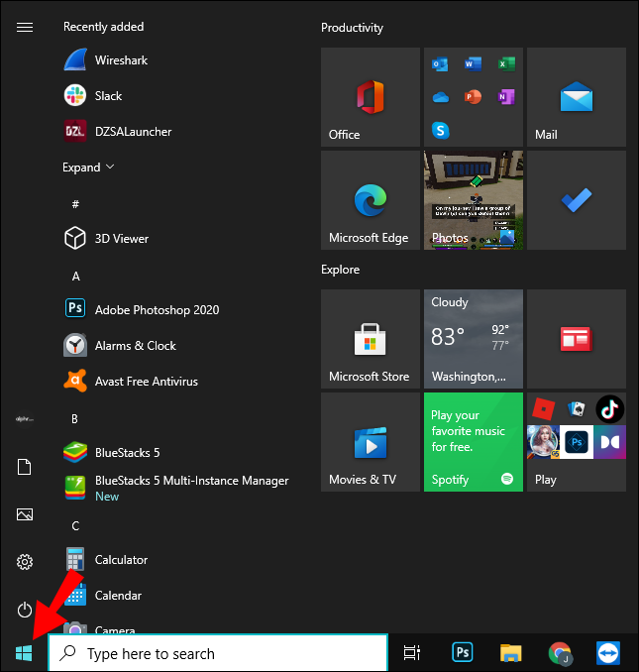This screenshot has width=639, height=672.
Task: Expand the Start menu hamburger navigation
Action: pos(25,28)
